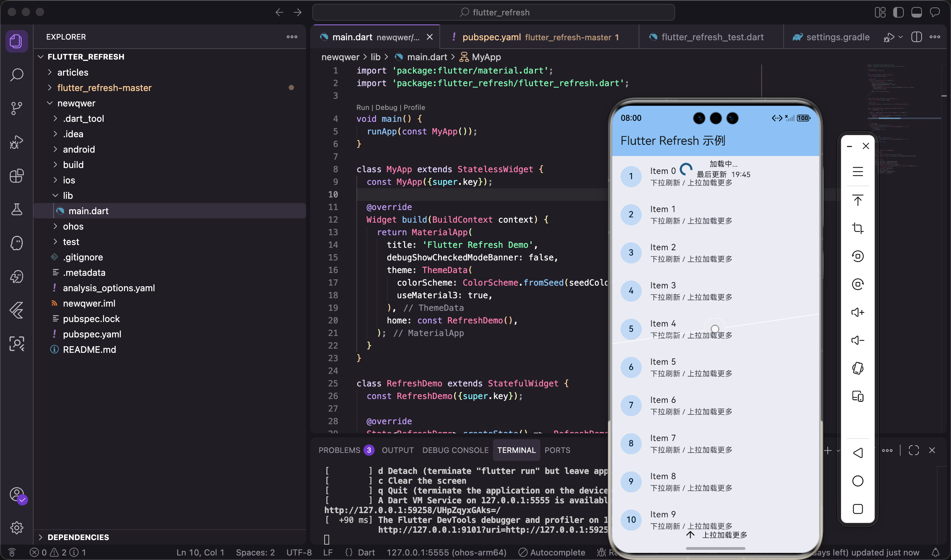Click the emulator crop screenshot icon
This screenshot has height=560, width=951.
click(x=858, y=228)
